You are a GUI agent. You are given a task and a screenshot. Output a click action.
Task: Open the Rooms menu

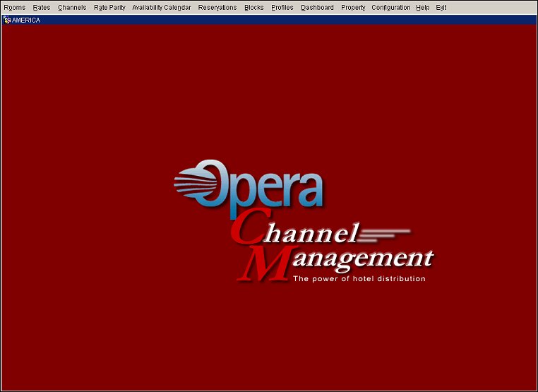pos(15,8)
